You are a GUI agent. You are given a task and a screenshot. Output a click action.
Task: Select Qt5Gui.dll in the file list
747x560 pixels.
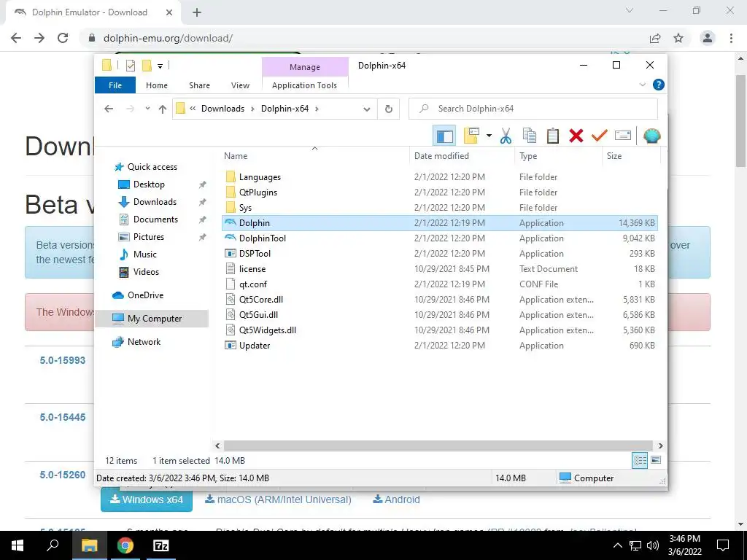pos(440,314)
